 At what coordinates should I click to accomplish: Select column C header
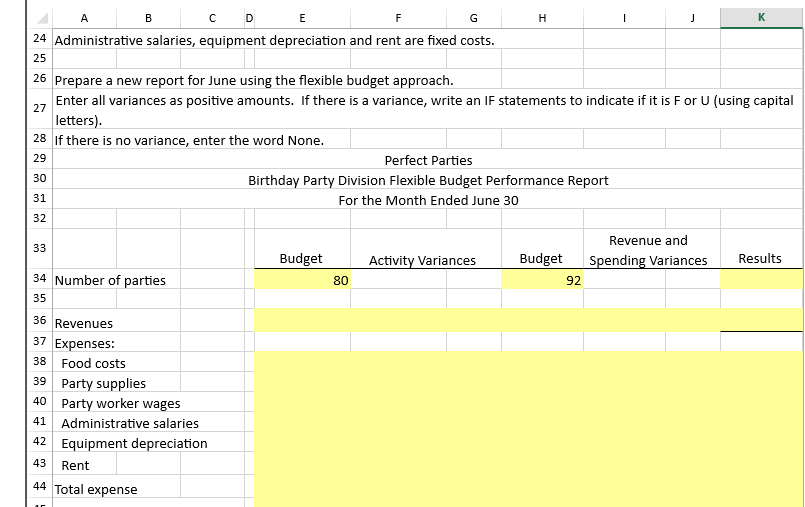click(x=212, y=18)
